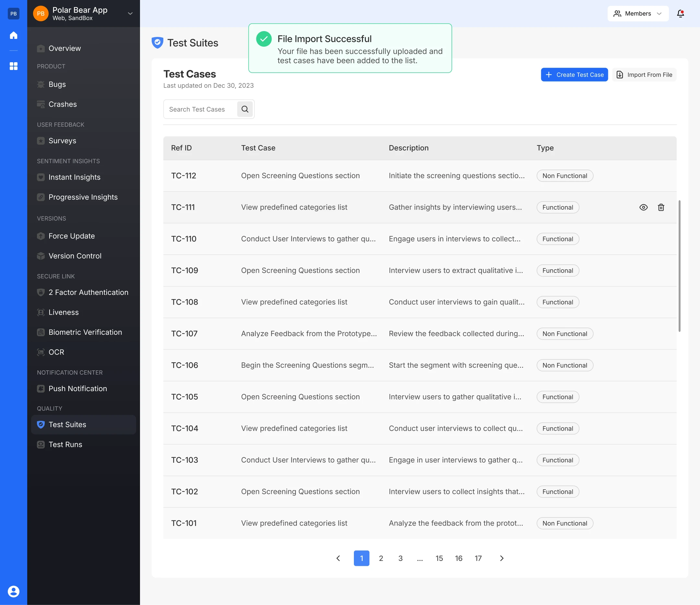The width and height of the screenshot is (700, 605).
Task: Click the table vertical scrollbar
Action: point(679,266)
